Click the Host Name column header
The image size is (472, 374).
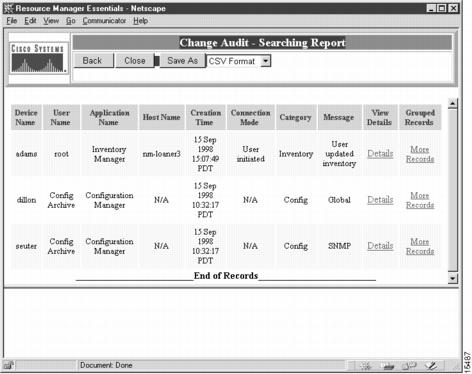point(162,117)
